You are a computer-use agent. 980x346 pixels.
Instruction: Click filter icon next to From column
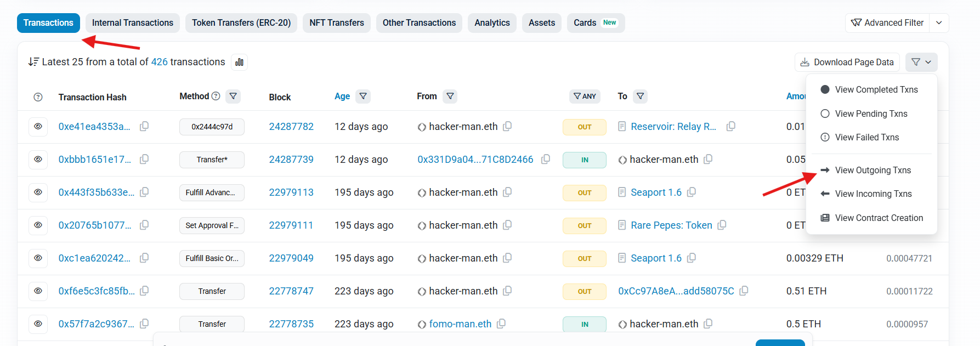[450, 97]
